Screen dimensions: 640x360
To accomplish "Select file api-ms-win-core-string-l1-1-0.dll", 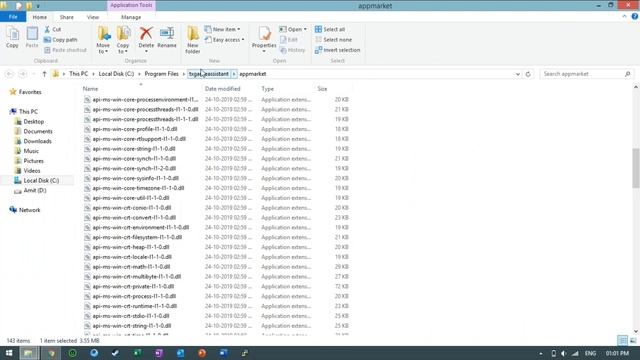I will click(x=134, y=149).
